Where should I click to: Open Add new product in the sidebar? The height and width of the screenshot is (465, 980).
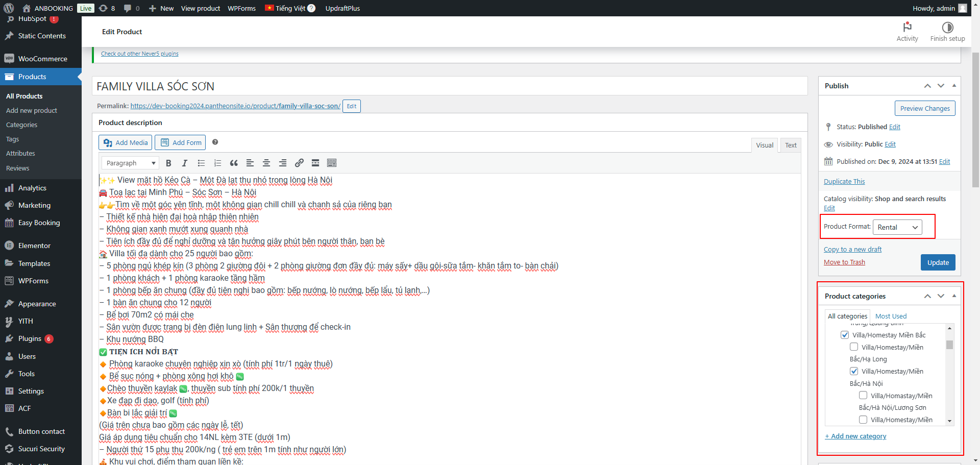(x=32, y=110)
